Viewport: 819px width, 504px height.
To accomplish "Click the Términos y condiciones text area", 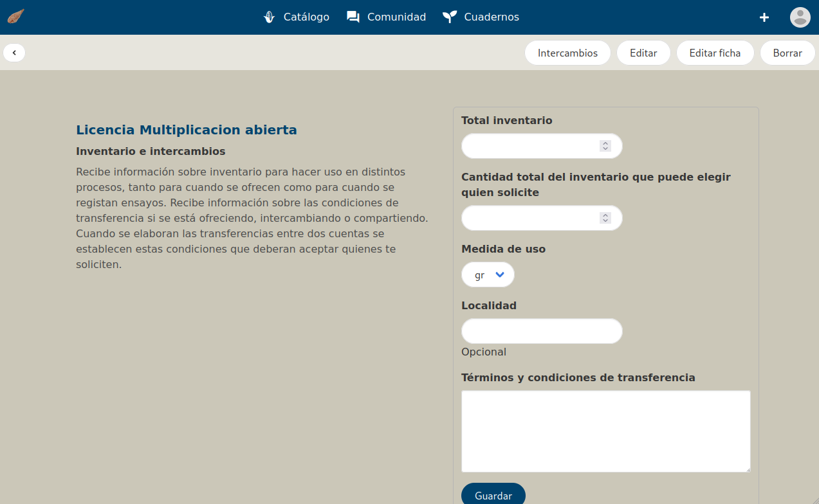I will pos(605,431).
